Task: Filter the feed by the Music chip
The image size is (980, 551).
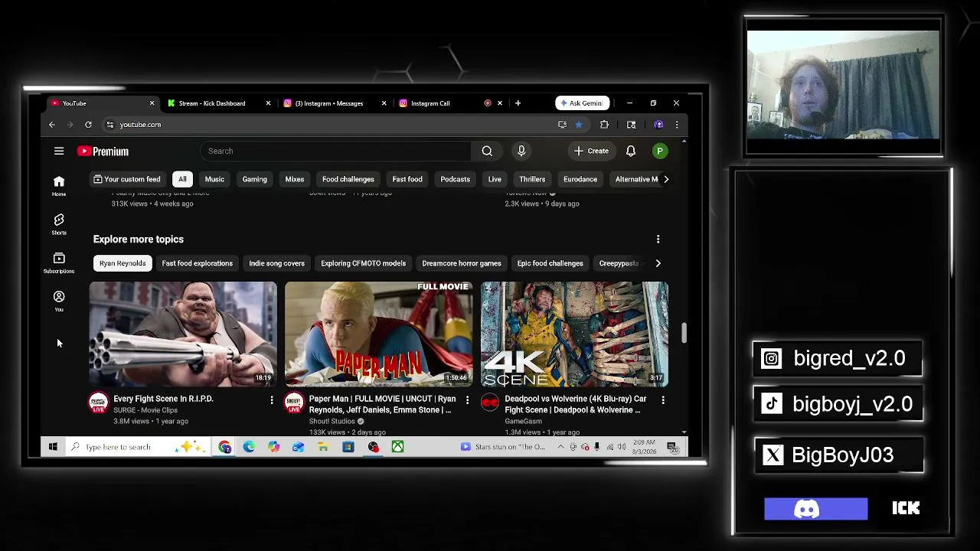Action: click(x=214, y=179)
